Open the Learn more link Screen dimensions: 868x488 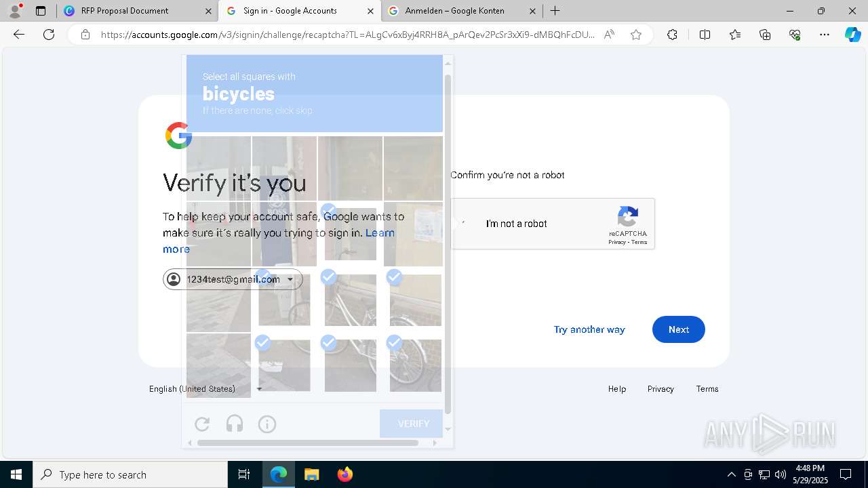pos(380,232)
